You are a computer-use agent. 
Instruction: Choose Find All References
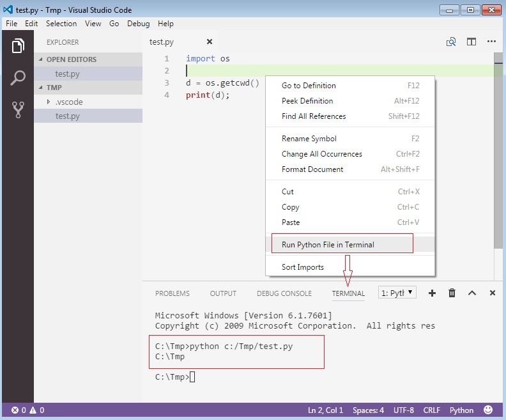click(350, 116)
